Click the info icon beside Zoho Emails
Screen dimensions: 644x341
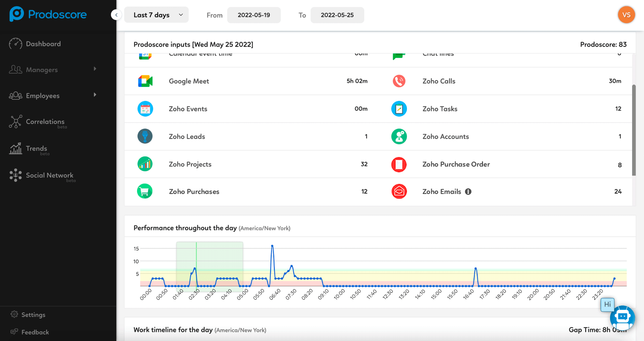coord(468,192)
